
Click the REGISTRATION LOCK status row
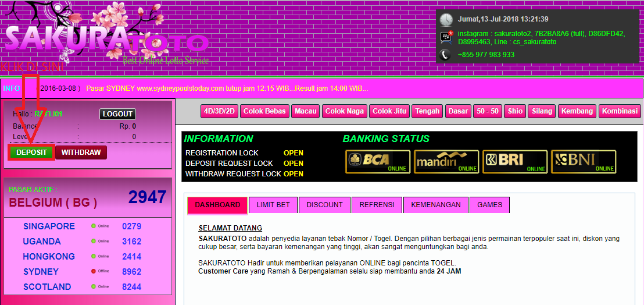(x=244, y=152)
